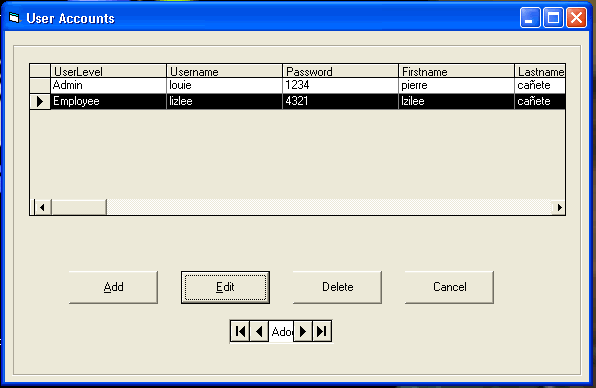Click the UserLevel column header
The width and height of the screenshot is (596, 388).
click(x=108, y=71)
